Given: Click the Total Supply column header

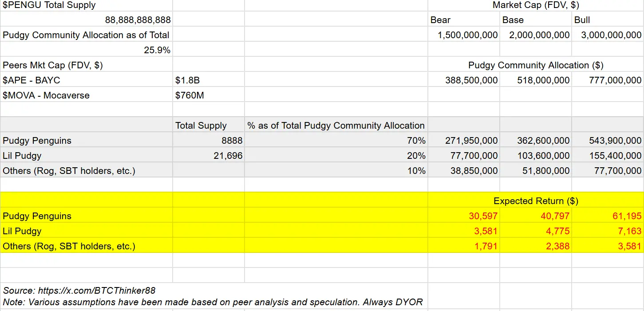Looking at the screenshot, I should point(201,126).
